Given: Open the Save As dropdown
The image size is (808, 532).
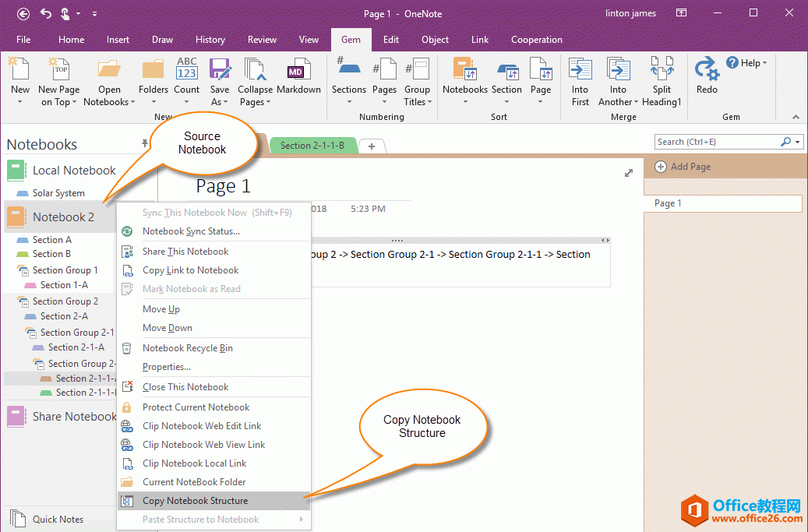Looking at the screenshot, I should click(220, 102).
